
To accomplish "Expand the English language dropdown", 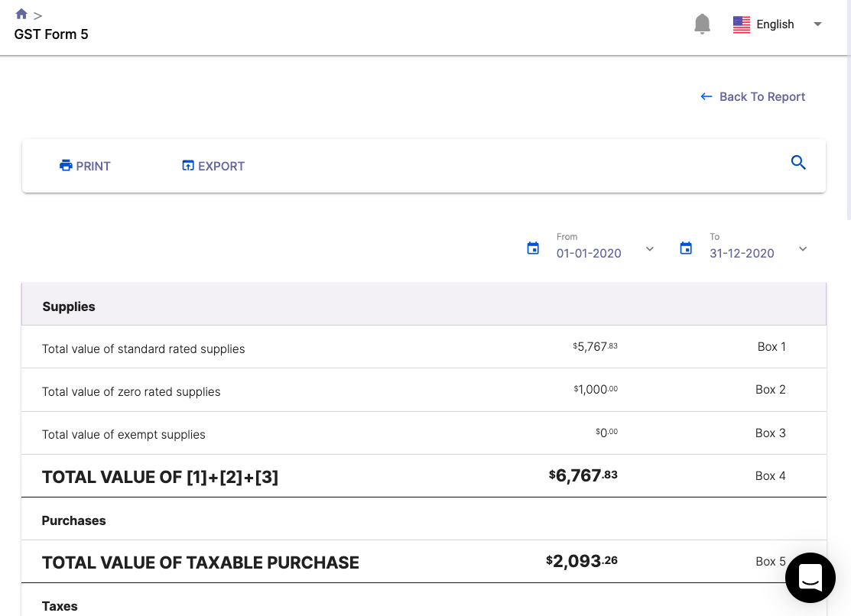I will (817, 24).
